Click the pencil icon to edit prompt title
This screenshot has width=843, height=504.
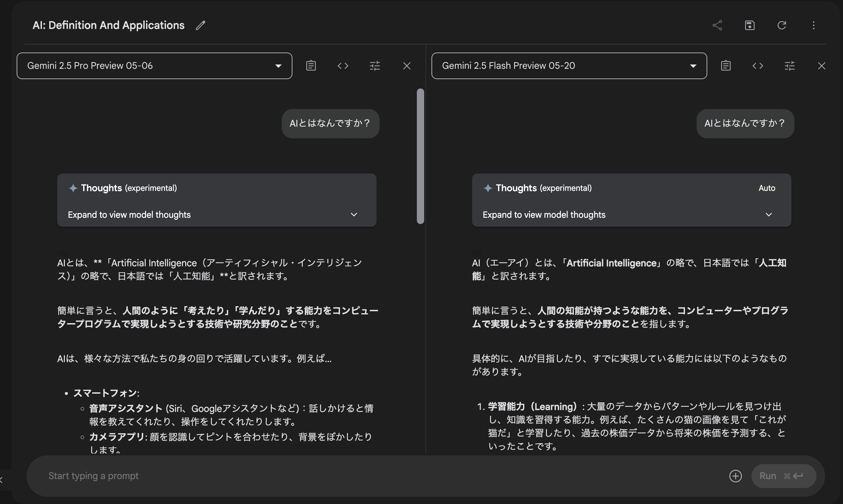click(x=201, y=25)
